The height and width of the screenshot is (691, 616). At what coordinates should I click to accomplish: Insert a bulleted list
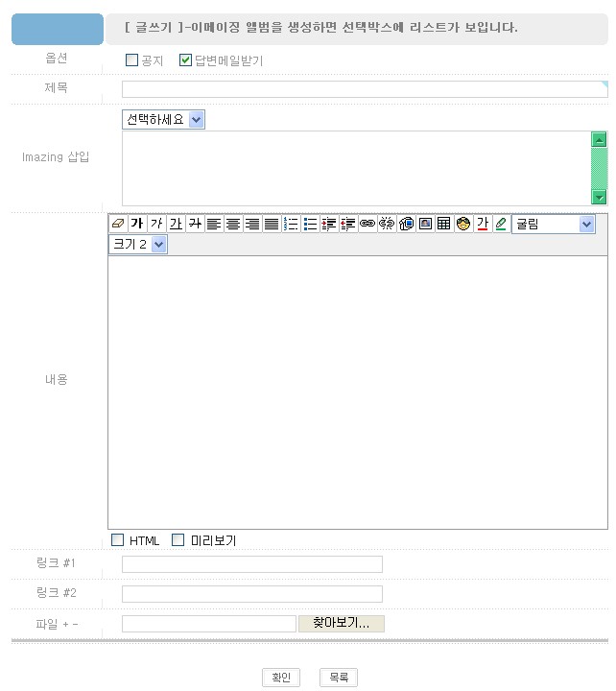coord(310,224)
